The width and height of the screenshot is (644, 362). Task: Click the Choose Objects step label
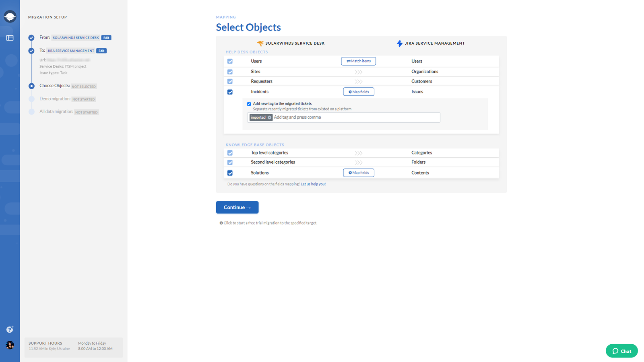tap(55, 86)
